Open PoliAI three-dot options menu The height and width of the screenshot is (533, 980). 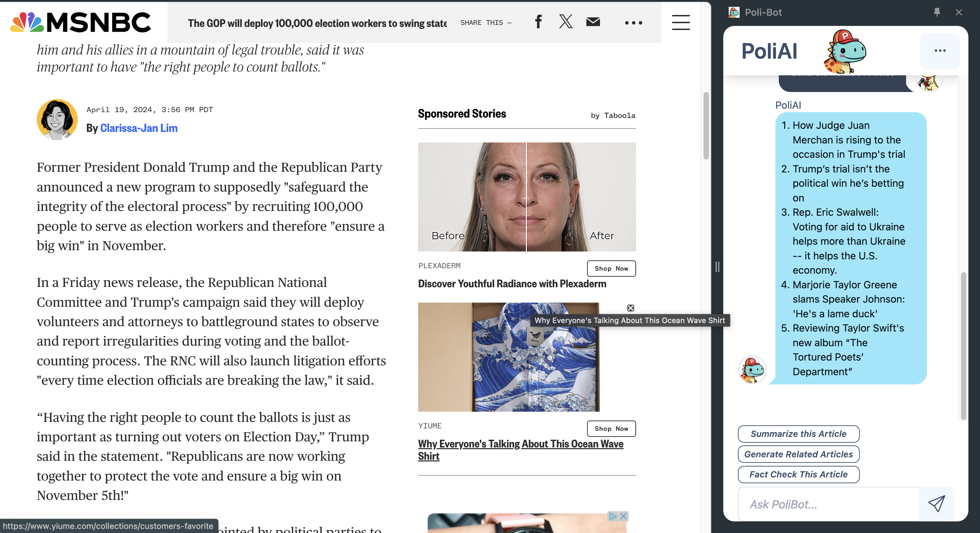940,51
